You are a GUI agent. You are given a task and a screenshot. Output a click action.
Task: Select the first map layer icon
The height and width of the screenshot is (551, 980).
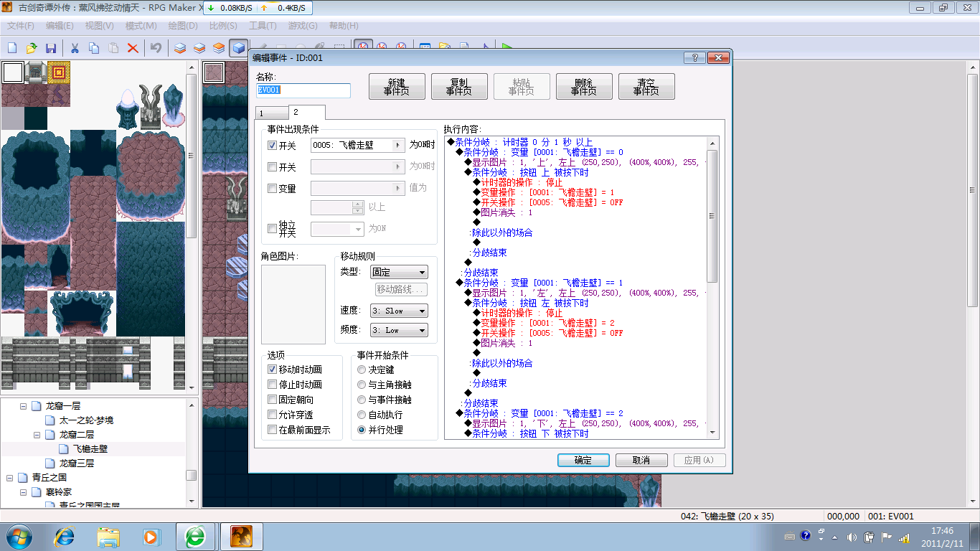pos(180,48)
